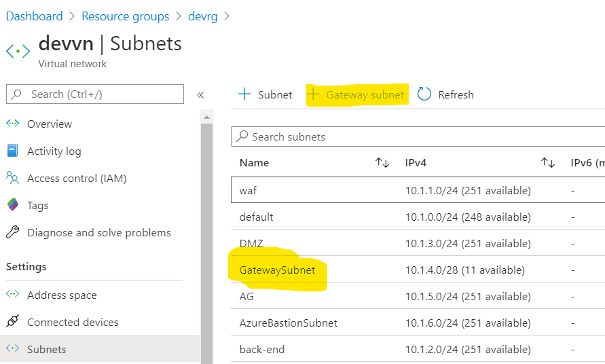Click the Address space icon
This screenshot has height=364, width=605.
(12, 295)
